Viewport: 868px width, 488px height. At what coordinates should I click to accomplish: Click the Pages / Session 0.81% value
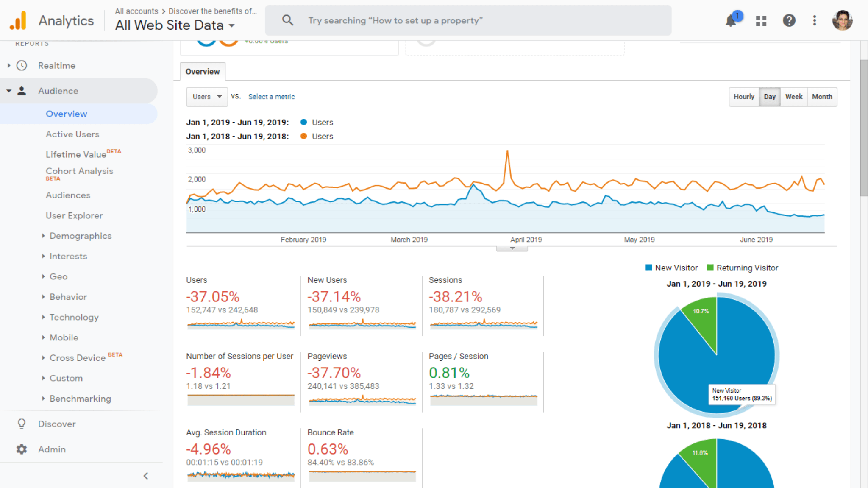(449, 373)
